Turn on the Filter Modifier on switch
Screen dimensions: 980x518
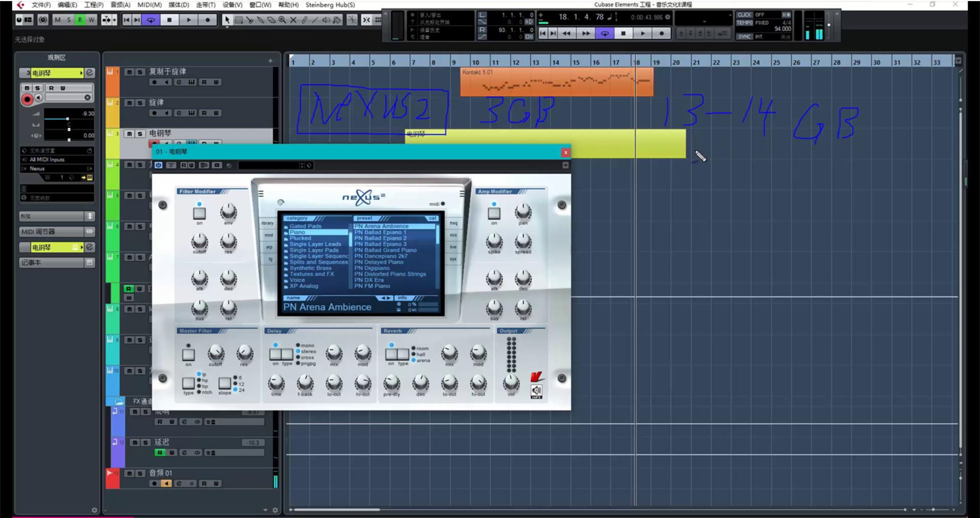(x=200, y=213)
